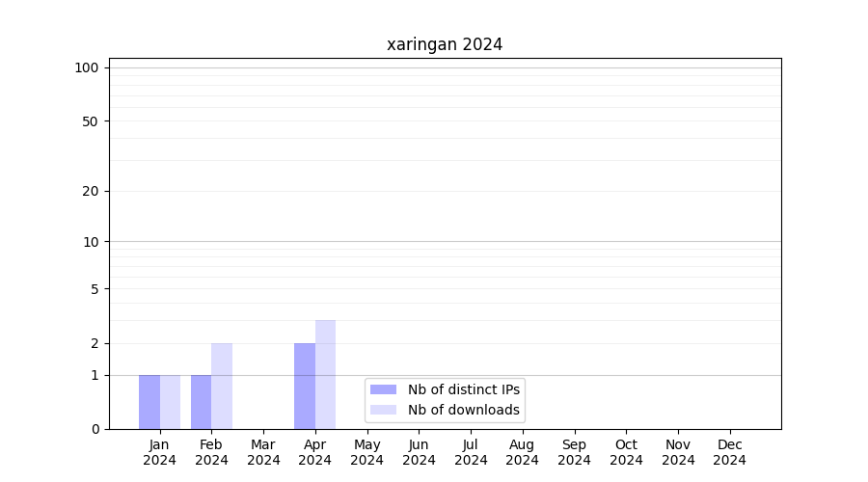The width and height of the screenshot is (868, 482).
Task: Select the 'Jun 2024' x-axis label
Action: (419, 452)
